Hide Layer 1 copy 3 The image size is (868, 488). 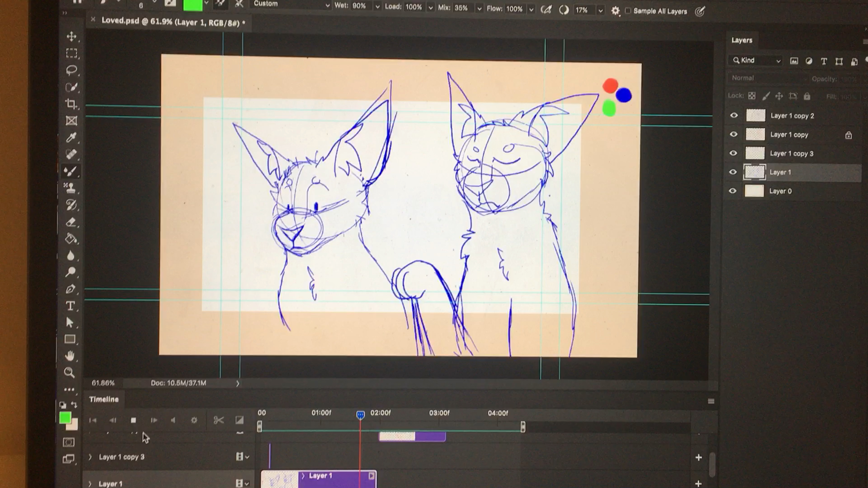[x=733, y=153]
